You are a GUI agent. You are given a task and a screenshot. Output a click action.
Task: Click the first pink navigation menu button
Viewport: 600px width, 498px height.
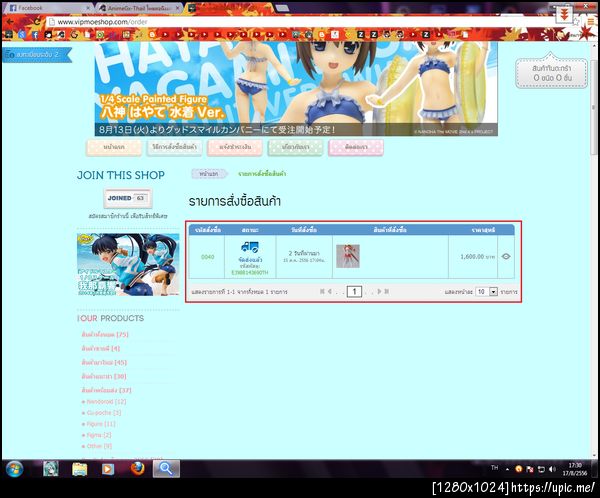coord(114,147)
